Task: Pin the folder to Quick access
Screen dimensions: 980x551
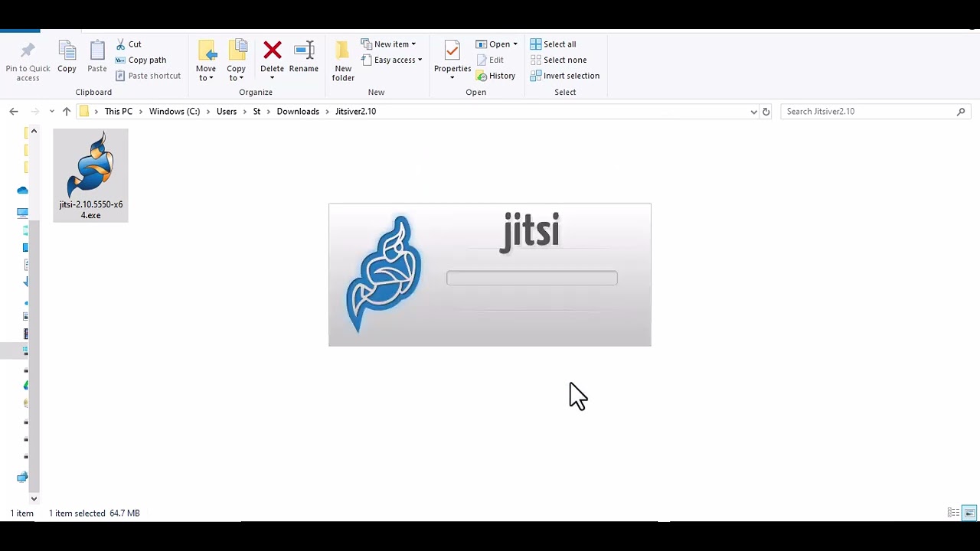Action: click(x=28, y=61)
